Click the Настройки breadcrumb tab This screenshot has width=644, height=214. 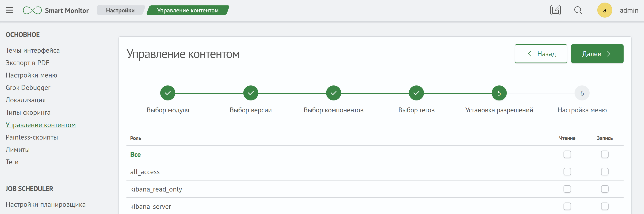click(x=120, y=10)
